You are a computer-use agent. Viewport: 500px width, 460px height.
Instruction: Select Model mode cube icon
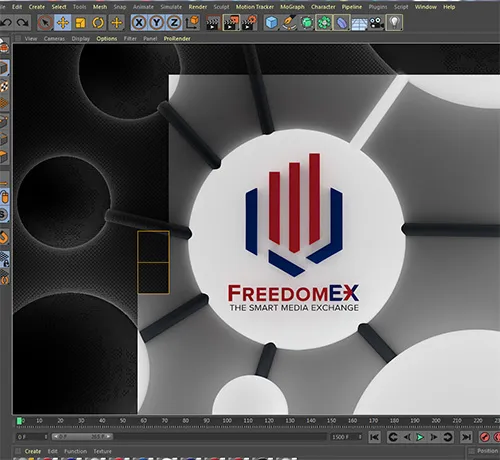pos(4,68)
